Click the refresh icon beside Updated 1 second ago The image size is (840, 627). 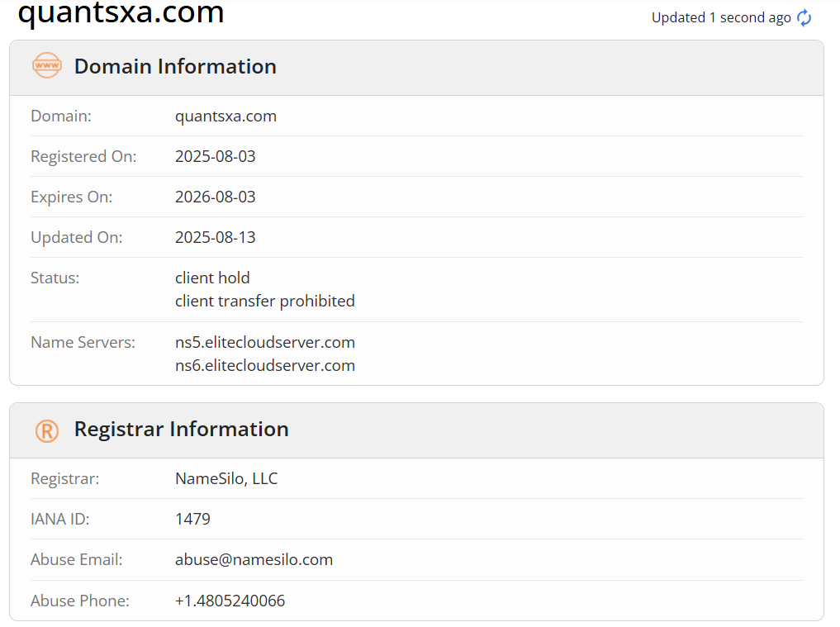(x=804, y=17)
